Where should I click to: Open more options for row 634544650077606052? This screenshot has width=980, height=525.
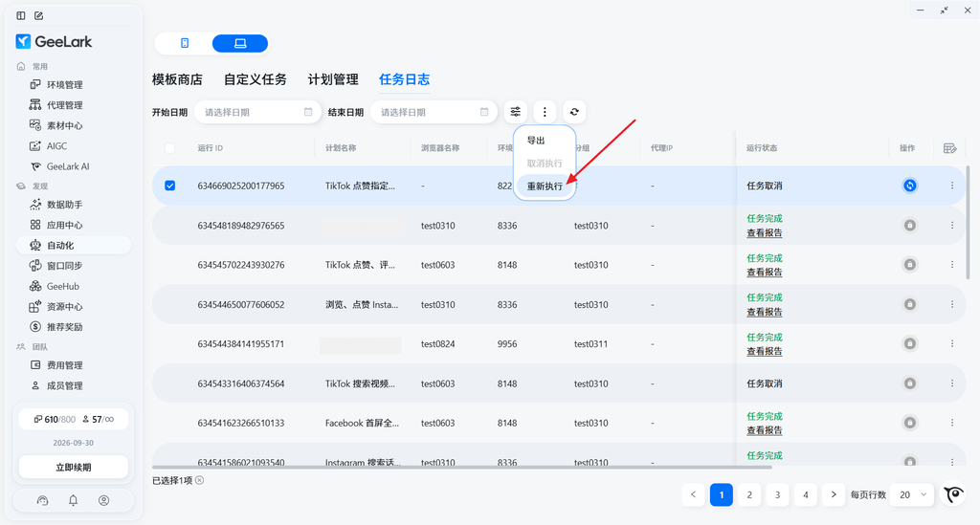coord(952,305)
